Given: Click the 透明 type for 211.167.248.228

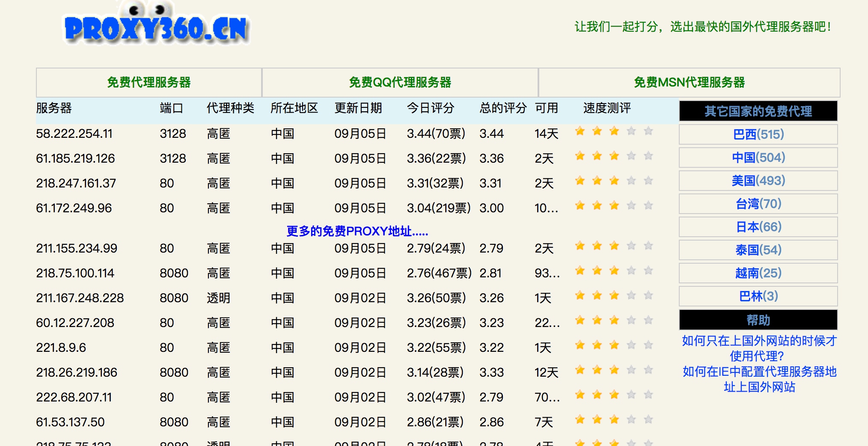Looking at the screenshot, I should tap(218, 298).
